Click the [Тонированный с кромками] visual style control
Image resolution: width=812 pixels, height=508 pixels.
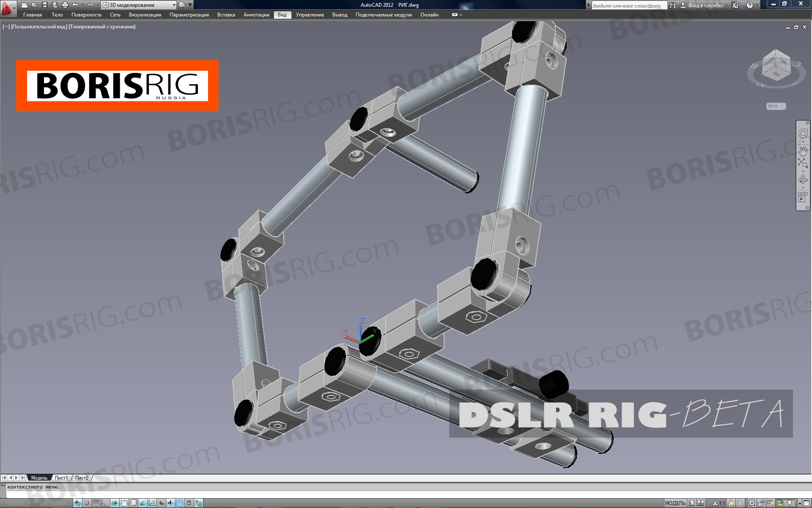(x=102, y=27)
